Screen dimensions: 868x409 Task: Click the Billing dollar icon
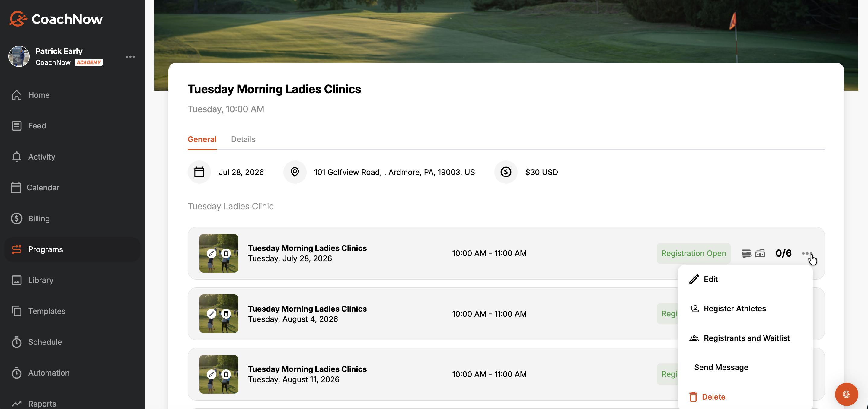tap(17, 218)
